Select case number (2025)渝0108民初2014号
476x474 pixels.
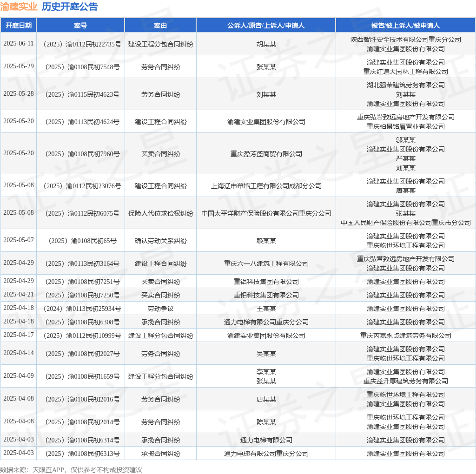[82, 422]
